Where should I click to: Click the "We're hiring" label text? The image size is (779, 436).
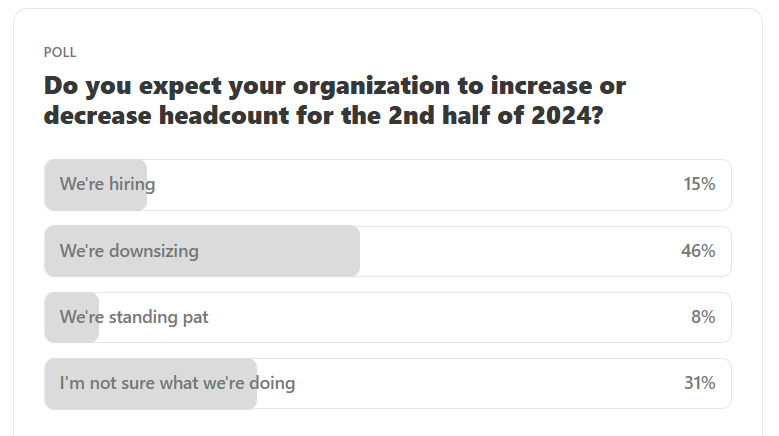click(x=107, y=184)
